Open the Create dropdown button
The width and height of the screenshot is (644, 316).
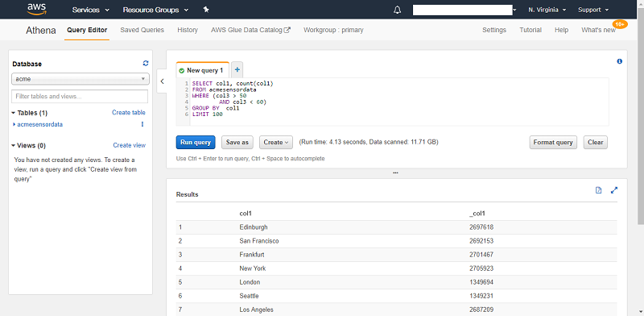[x=275, y=143]
